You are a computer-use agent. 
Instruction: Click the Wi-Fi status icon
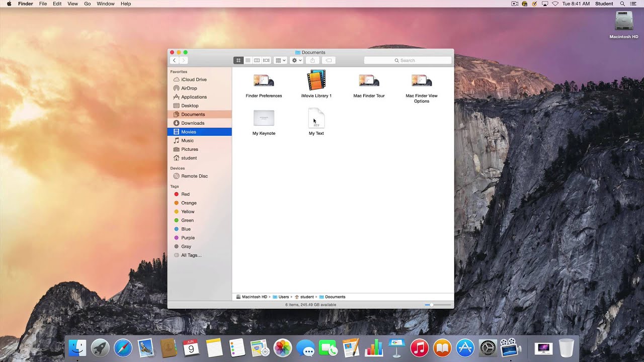(x=555, y=4)
